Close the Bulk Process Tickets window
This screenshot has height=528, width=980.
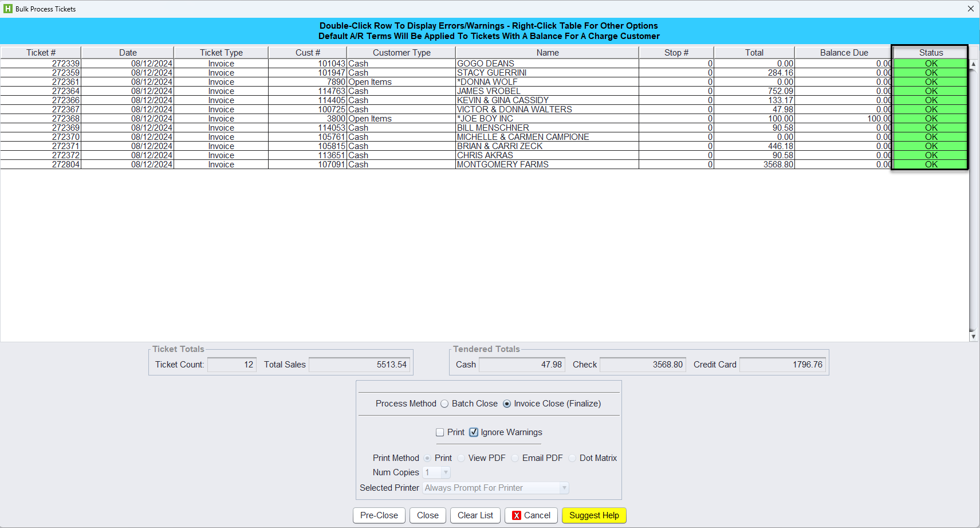[970, 9]
